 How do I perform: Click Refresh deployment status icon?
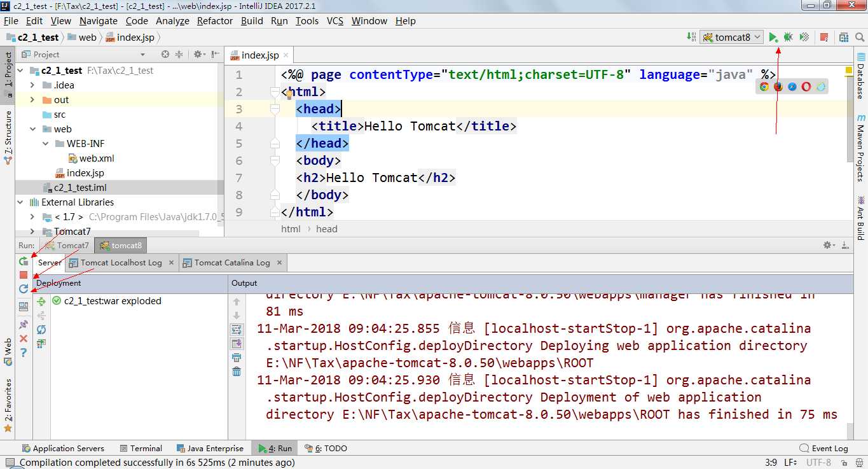[41, 330]
